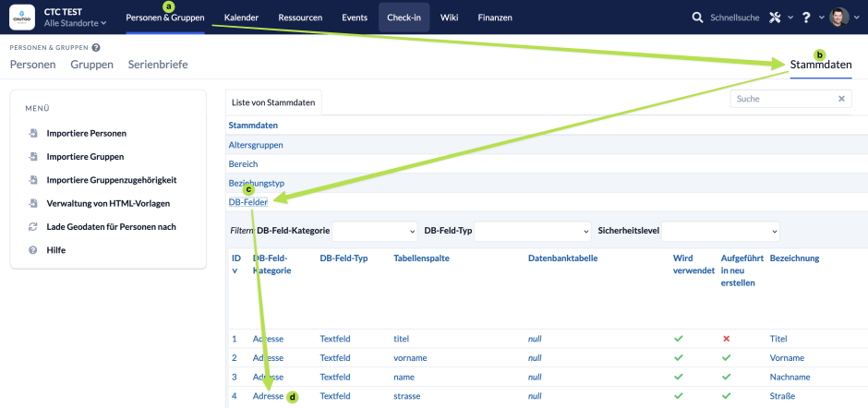Click the Lade Geodaten refresh icon
The width and height of the screenshot is (868, 408).
pyautogui.click(x=32, y=227)
